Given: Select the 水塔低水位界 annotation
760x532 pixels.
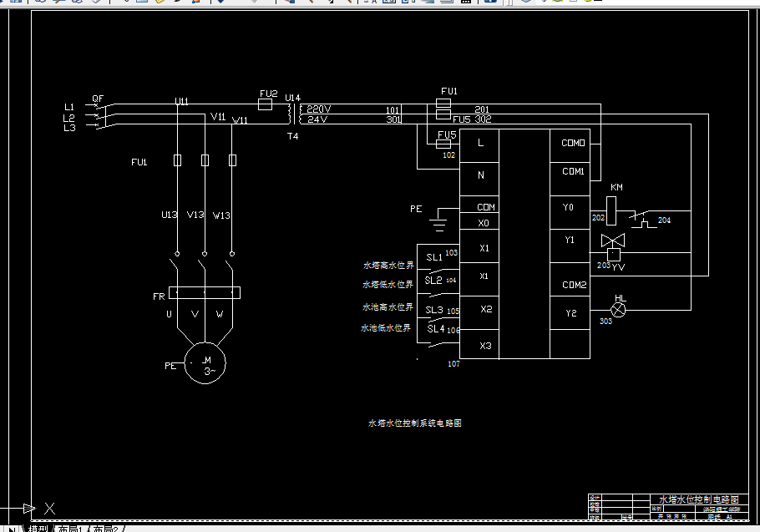Looking at the screenshot, I should 388,285.
